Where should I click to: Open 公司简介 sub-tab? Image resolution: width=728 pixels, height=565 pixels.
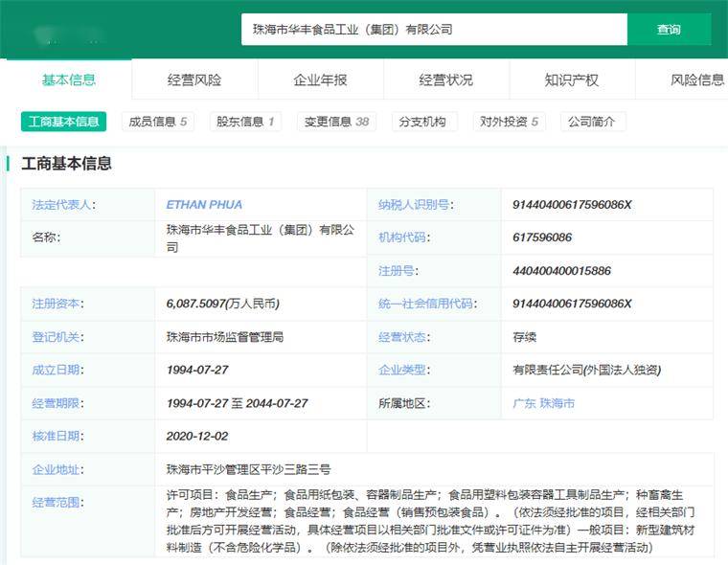pyautogui.click(x=592, y=122)
